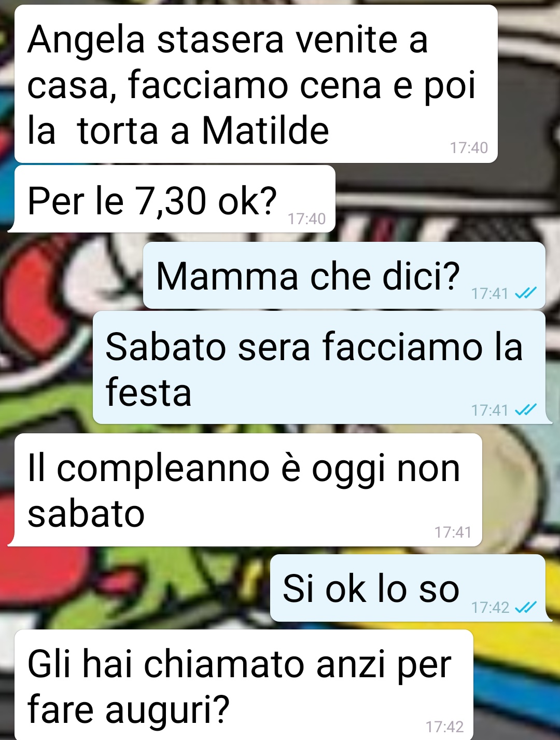Click the 17:40 timestamp on the Matilde cake message

tap(469, 148)
